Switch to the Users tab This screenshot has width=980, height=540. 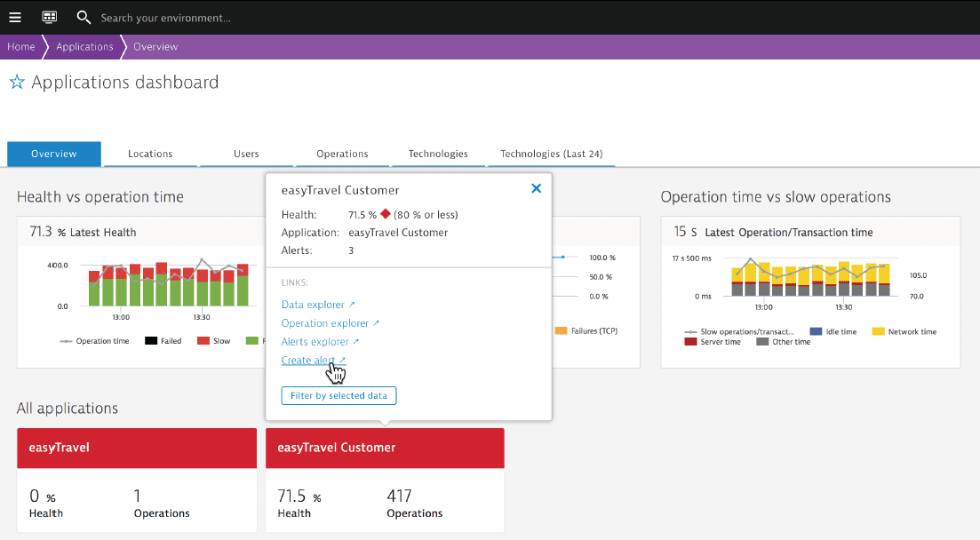[246, 154]
